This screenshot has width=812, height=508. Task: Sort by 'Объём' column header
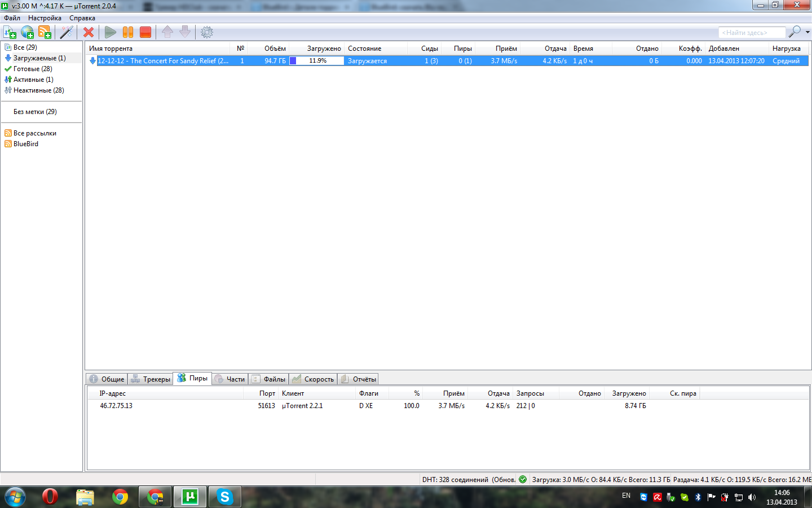pos(268,49)
